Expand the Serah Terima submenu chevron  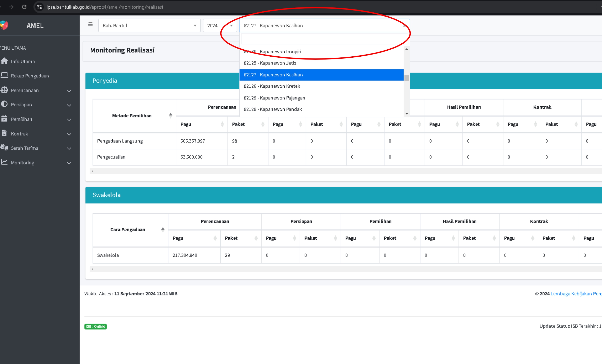69,149
